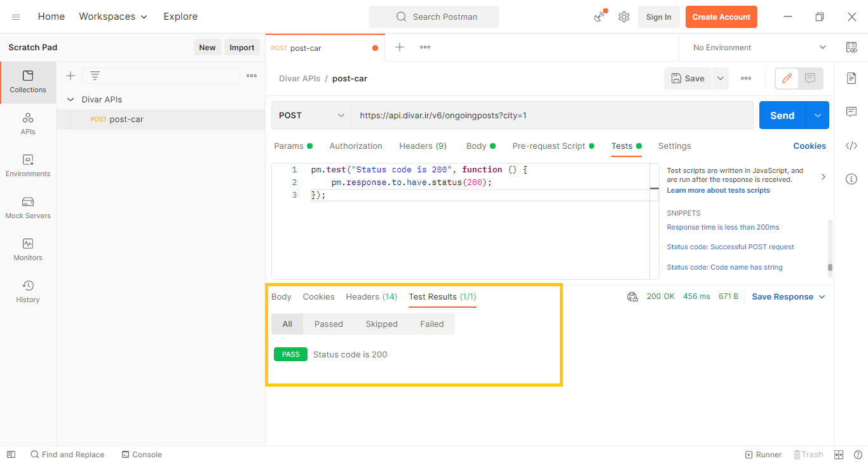Open the APIs sidebar panel
The height and width of the screenshot is (463, 868).
coord(28,125)
